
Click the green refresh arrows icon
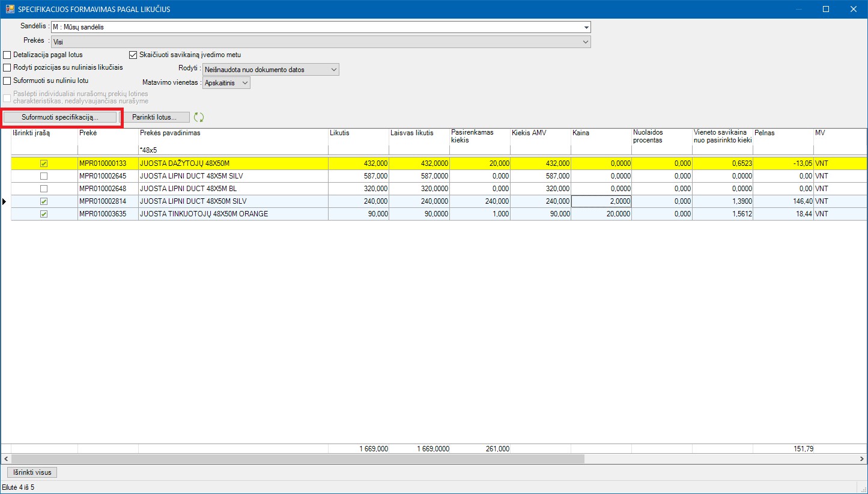coord(199,118)
